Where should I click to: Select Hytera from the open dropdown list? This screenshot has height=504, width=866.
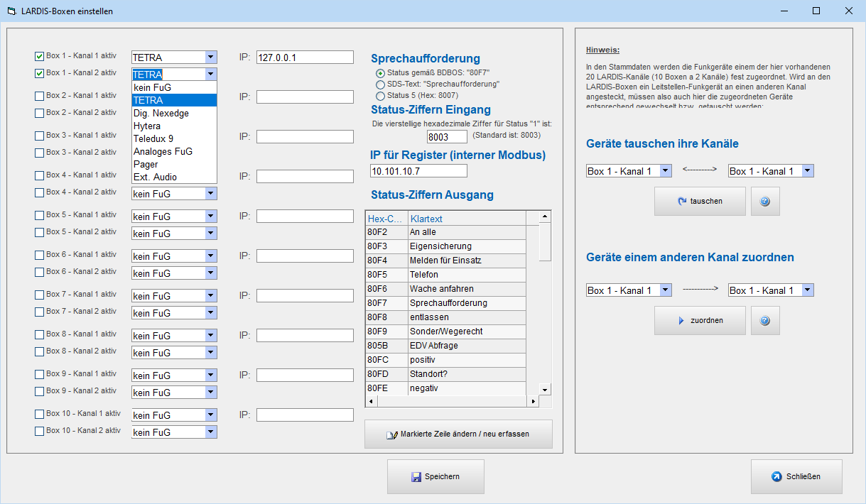point(147,126)
